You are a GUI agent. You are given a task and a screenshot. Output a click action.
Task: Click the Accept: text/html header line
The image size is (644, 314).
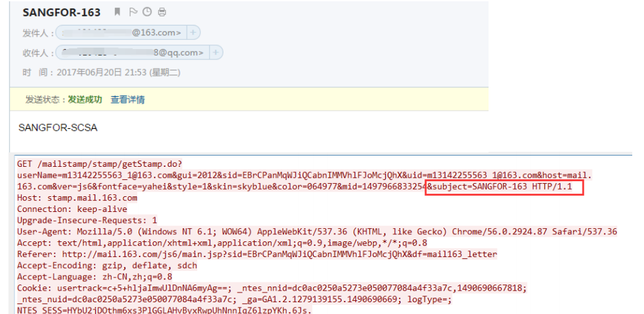[222, 243]
